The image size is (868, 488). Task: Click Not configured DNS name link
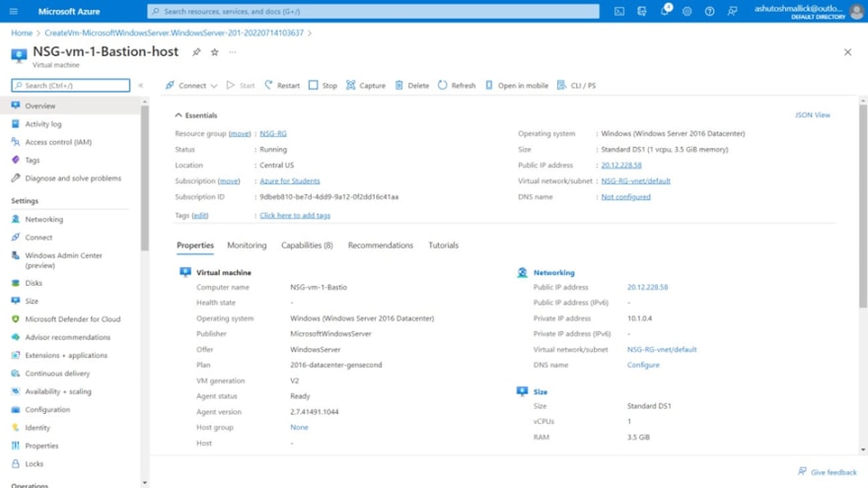click(625, 196)
